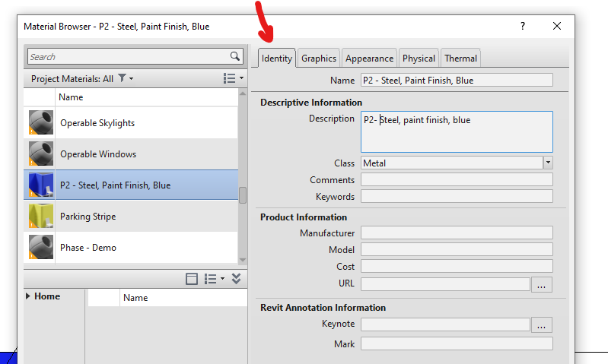Open the Appearance tab
The width and height of the screenshot is (608, 364).
[x=369, y=59]
